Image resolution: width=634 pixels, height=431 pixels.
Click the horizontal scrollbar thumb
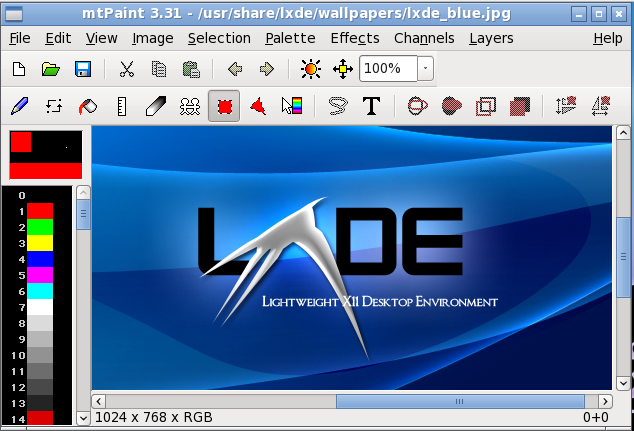coord(460,401)
